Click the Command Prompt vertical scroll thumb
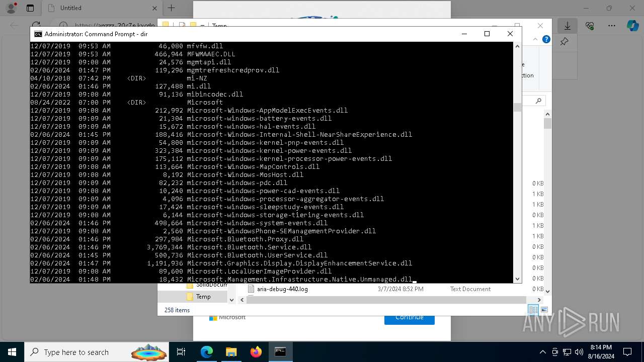The width and height of the screenshot is (644, 362). pyautogui.click(x=517, y=107)
